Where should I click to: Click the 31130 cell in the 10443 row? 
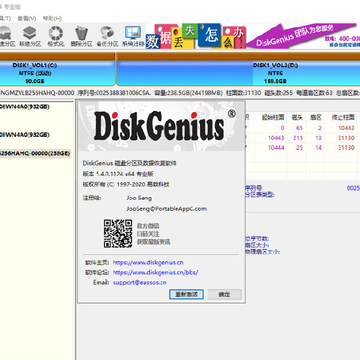pyautogui.click(x=346, y=138)
